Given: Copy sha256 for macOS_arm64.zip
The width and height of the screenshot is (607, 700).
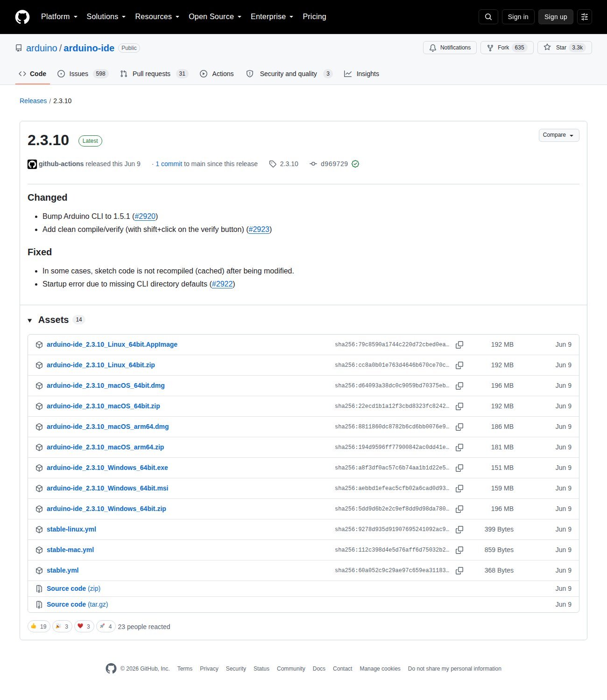Looking at the screenshot, I should (459, 448).
